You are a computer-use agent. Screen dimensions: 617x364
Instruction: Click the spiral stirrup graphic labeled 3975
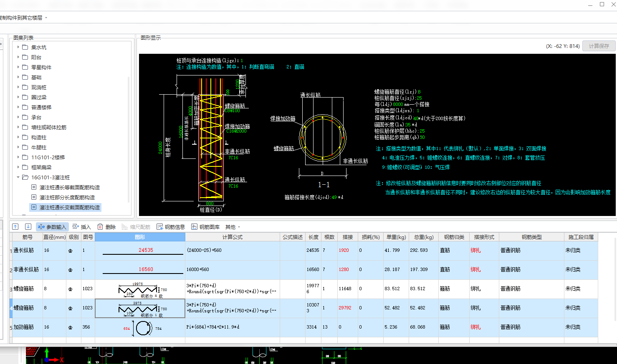142,309
